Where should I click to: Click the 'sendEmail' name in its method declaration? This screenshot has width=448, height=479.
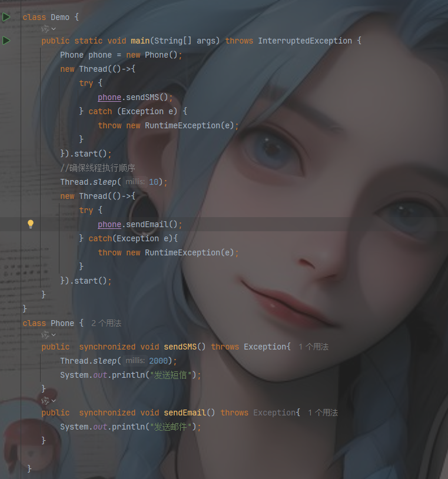pyautogui.click(x=185, y=413)
